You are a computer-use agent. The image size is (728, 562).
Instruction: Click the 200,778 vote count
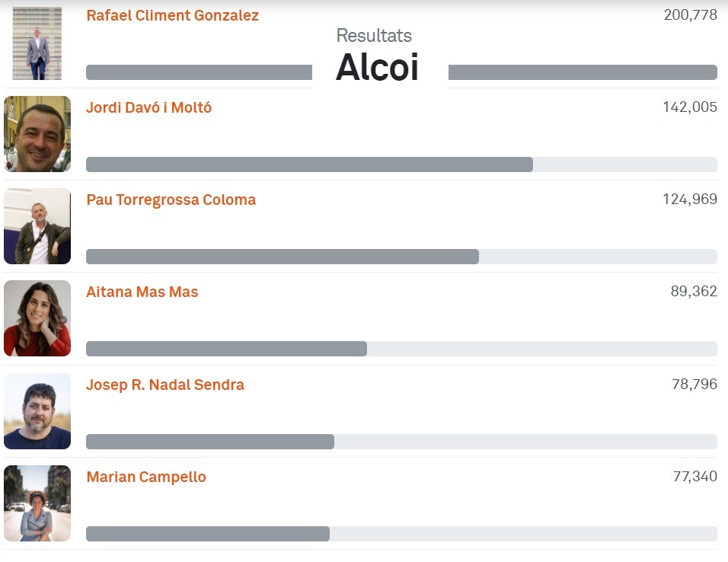[x=691, y=15]
